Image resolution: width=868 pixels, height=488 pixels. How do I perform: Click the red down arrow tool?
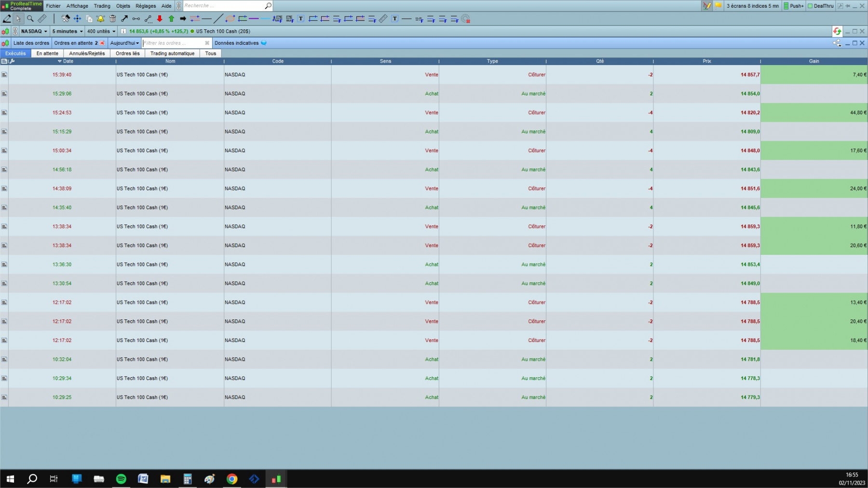160,19
